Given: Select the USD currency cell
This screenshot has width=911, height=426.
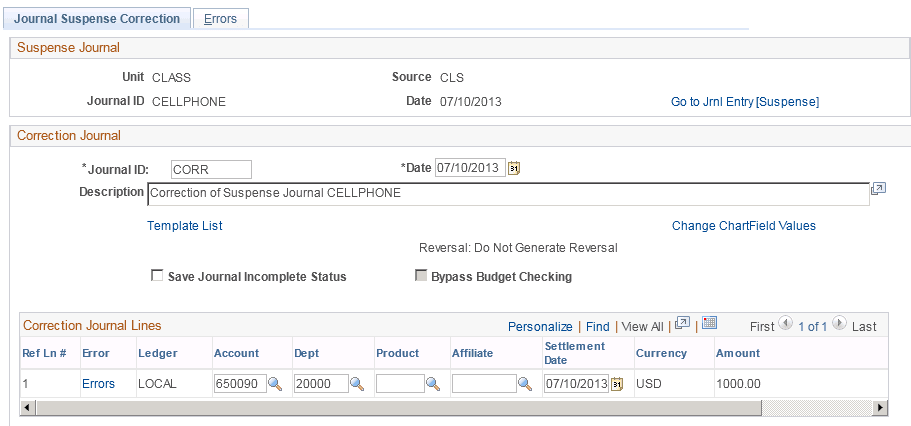Looking at the screenshot, I should [648, 384].
